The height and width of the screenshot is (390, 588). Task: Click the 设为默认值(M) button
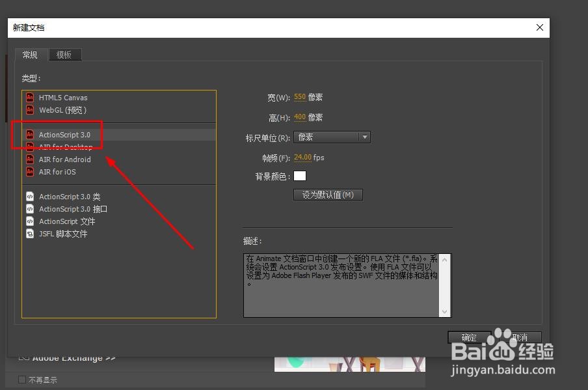[328, 195]
